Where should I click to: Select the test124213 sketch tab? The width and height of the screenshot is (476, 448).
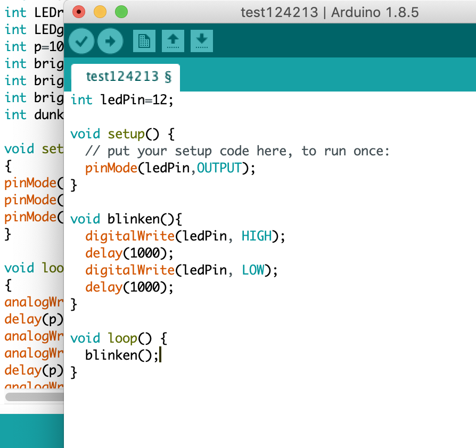(128, 77)
